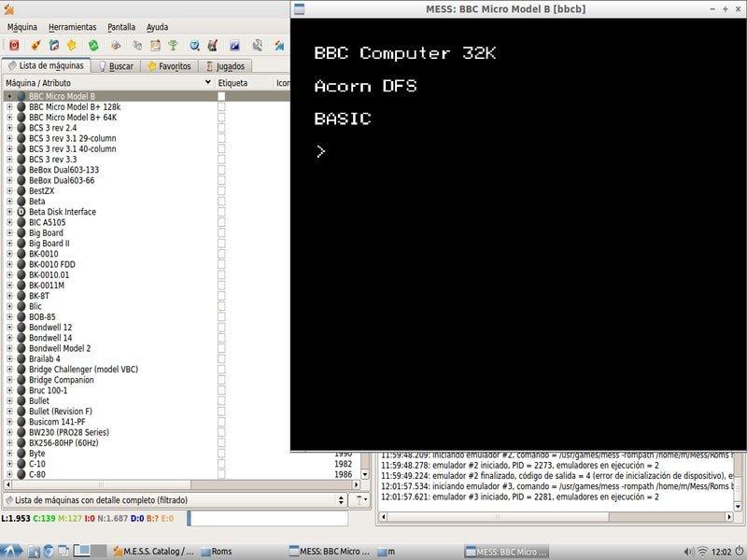Image resolution: width=747 pixels, height=560 pixels.
Task: Click the D icon beside Beta Disk Interface
Action: [21, 212]
